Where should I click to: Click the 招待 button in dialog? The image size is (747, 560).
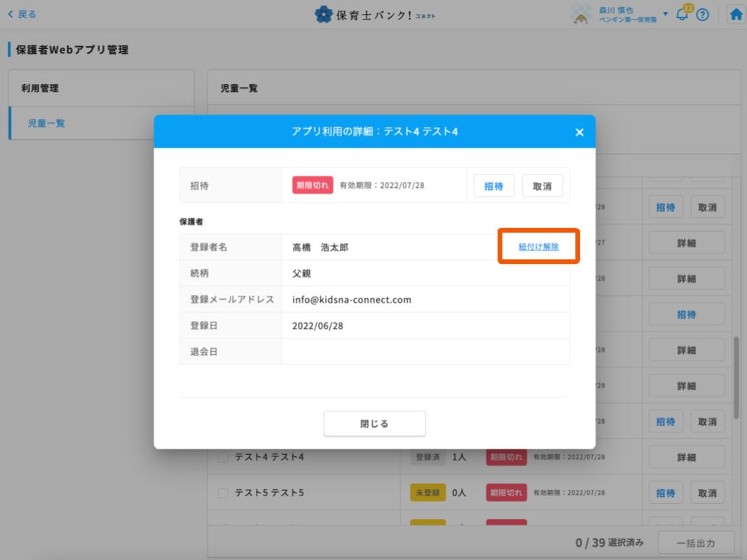pyautogui.click(x=494, y=186)
